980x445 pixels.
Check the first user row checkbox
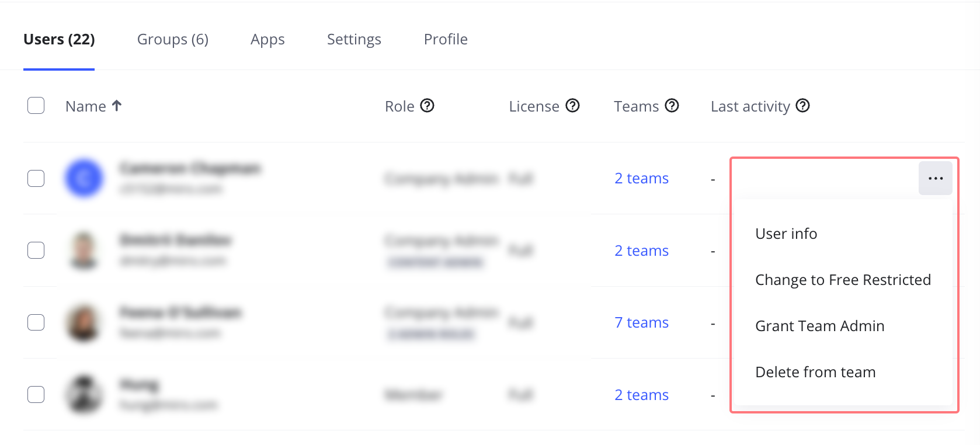(x=36, y=178)
